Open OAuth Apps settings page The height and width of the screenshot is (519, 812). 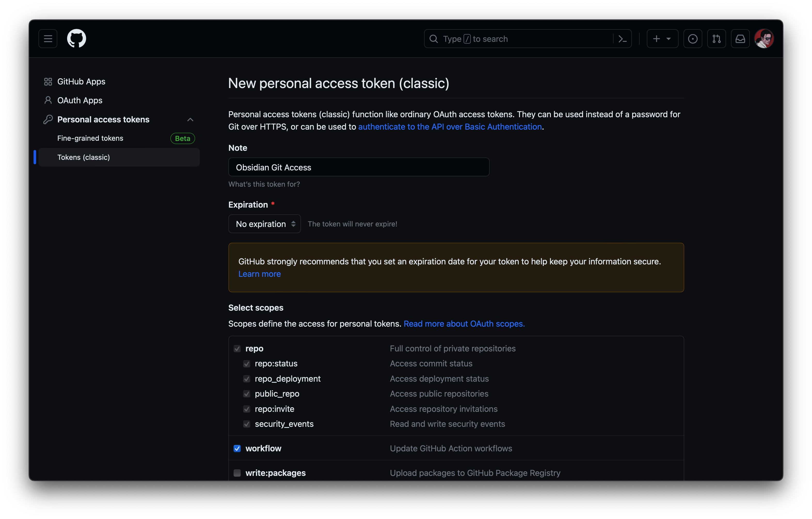tap(79, 99)
